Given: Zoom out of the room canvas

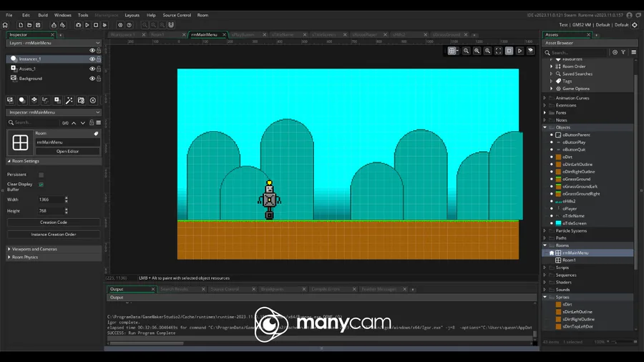Looking at the screenshot, I should click(466, 51).
